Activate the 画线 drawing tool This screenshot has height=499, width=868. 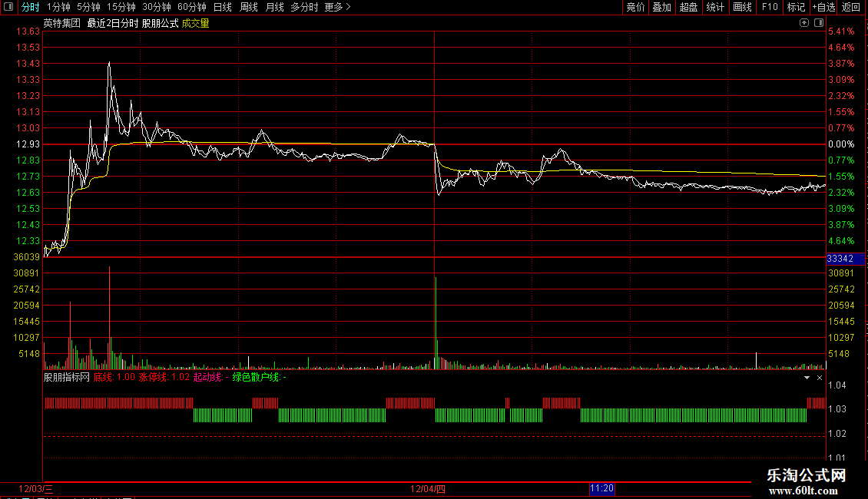coord(742,7)
